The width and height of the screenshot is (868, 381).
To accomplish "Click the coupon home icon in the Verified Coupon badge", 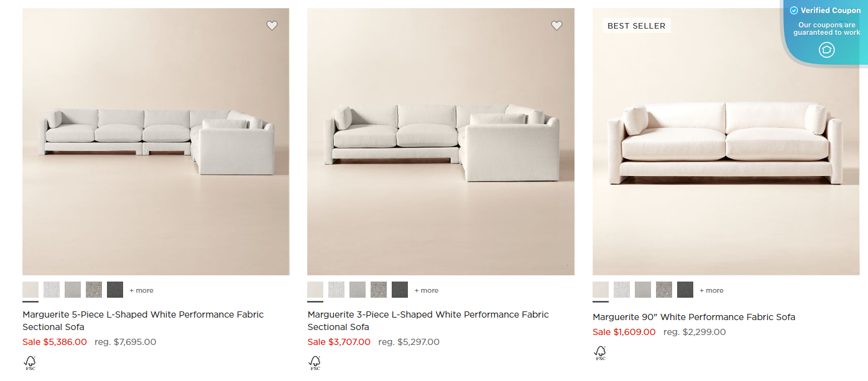I will pos(827,50).
